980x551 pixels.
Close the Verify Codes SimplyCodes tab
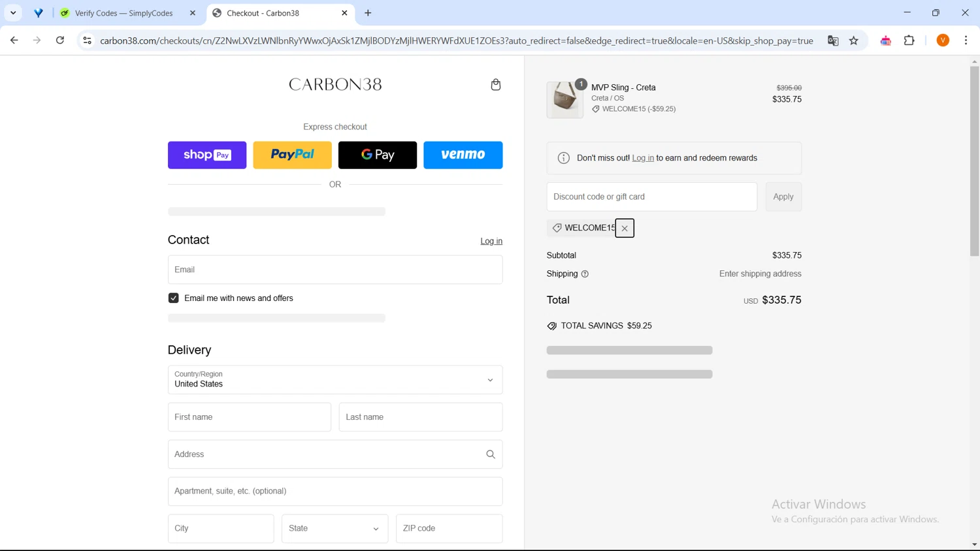coord(193,13)
